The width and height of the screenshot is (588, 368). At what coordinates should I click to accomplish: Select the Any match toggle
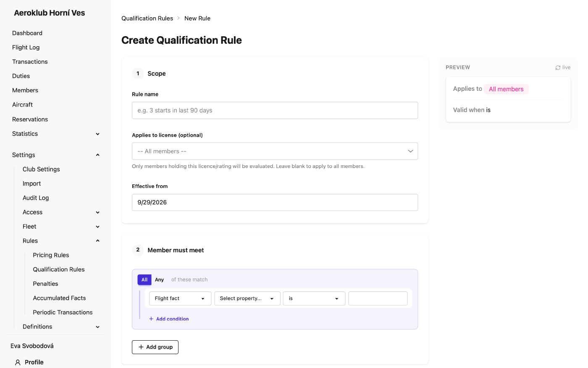click(159, 280)
